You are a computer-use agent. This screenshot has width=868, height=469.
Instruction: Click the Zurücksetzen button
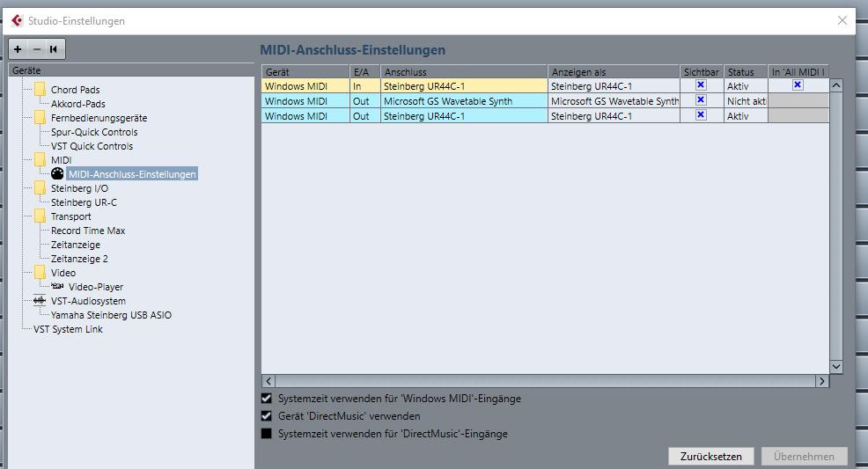[710, 457]
